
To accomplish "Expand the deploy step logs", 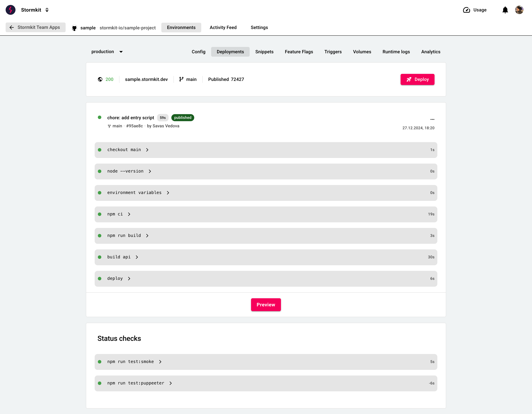I will [266, 279].
